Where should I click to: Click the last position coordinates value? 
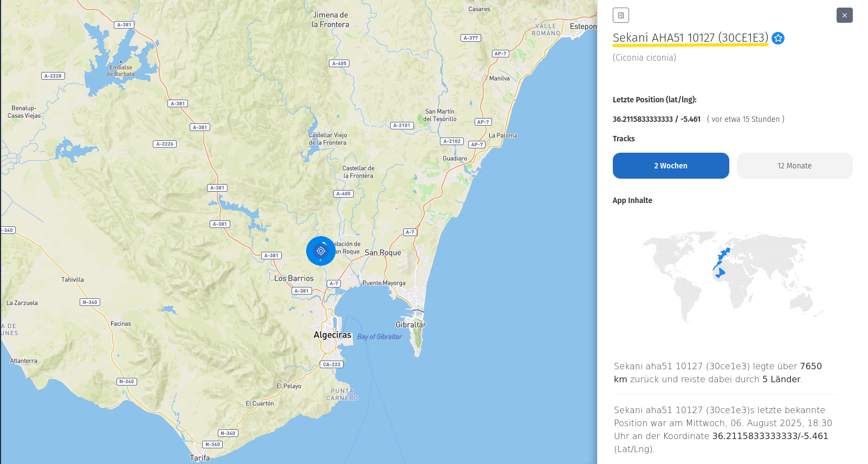(656, 119)
